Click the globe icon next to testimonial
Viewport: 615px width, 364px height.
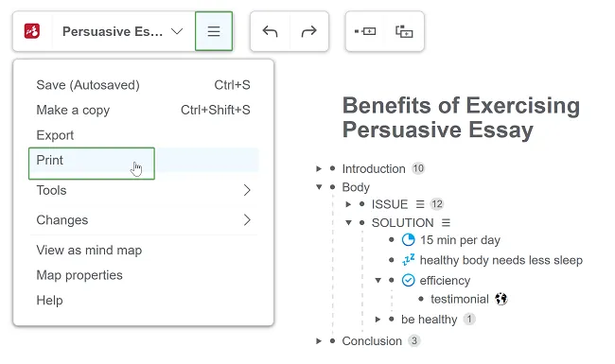pos(501,299)
